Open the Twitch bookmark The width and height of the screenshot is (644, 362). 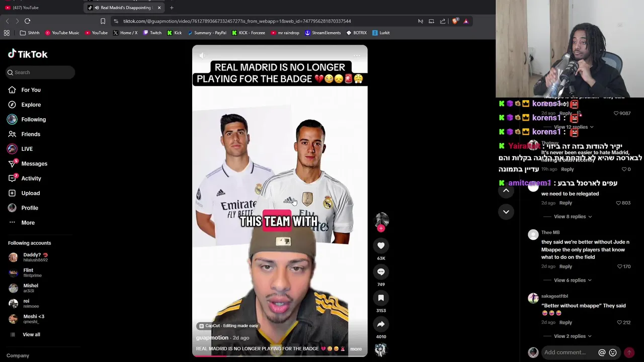point(152,33)
